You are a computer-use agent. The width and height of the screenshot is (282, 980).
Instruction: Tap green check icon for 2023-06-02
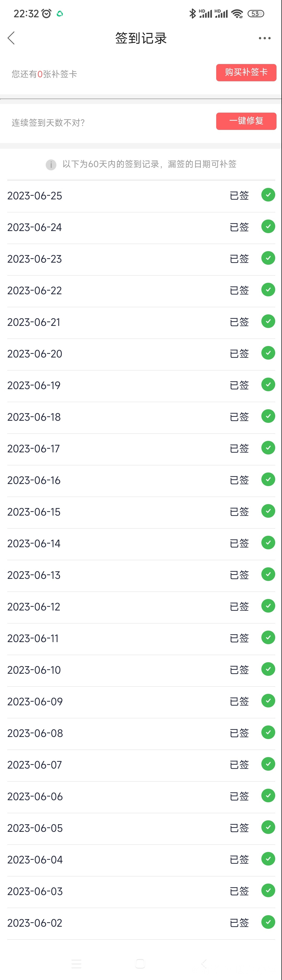point(268,922)
